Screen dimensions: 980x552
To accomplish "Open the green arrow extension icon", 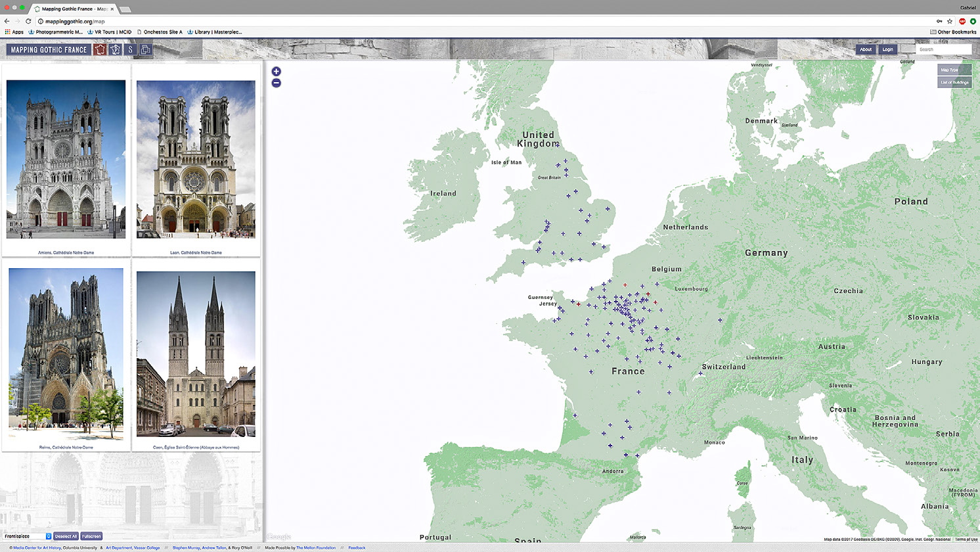I will pos(973,21).
